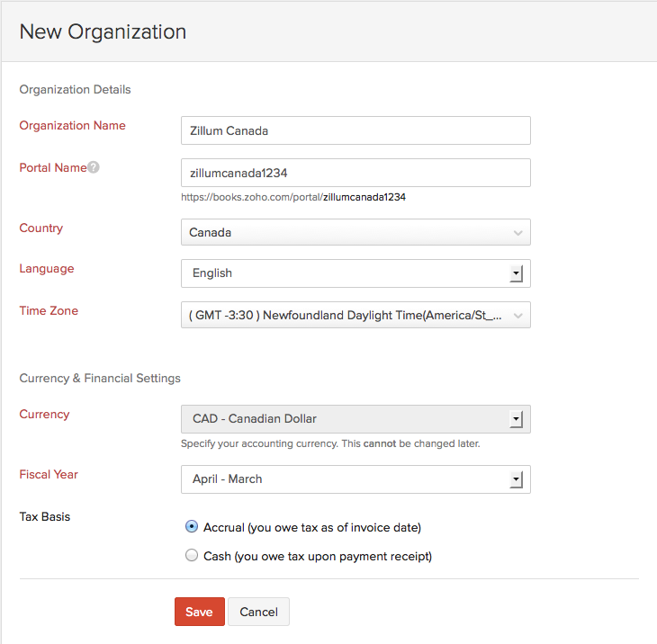Expand the Time Zone dropdown showing Newfoundland

(355, 315)
